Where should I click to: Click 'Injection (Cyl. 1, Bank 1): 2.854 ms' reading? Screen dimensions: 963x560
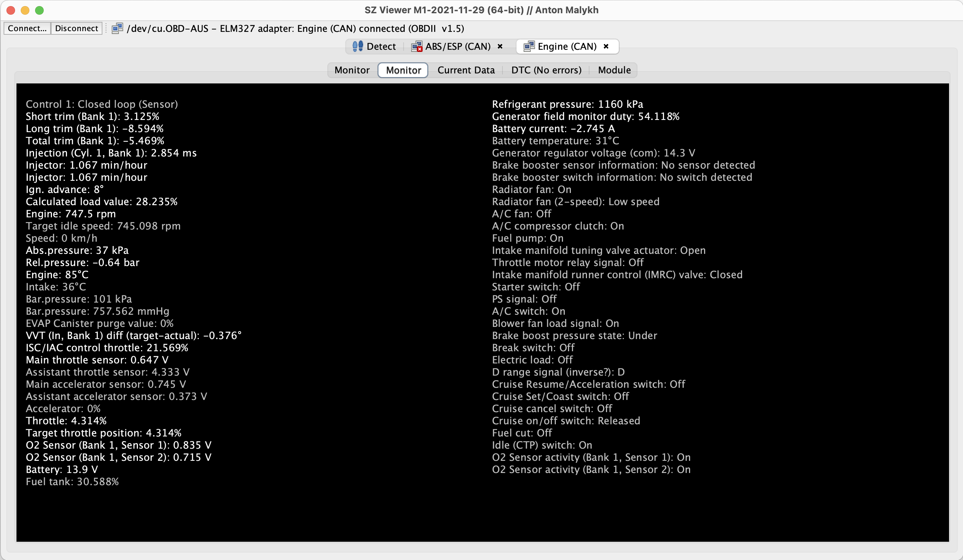click(x=111, y=153)
